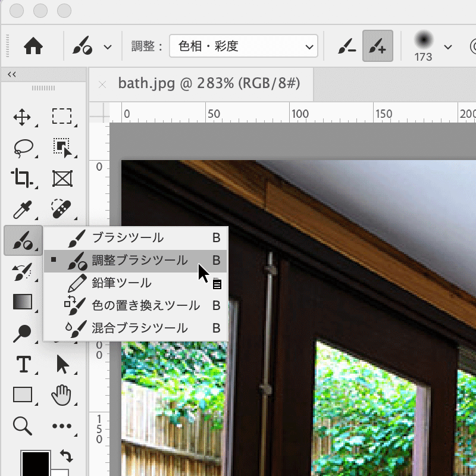This screenshot has height=476, width=476.
Task: Click the ruler origin corner box
Action: [99, 112]
